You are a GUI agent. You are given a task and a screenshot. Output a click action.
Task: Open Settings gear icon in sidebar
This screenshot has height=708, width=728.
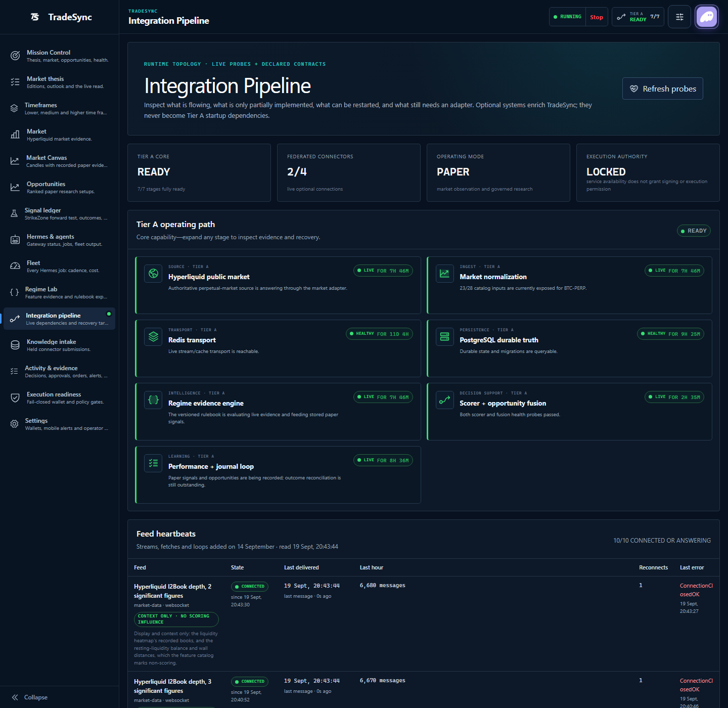click(14, 424)
